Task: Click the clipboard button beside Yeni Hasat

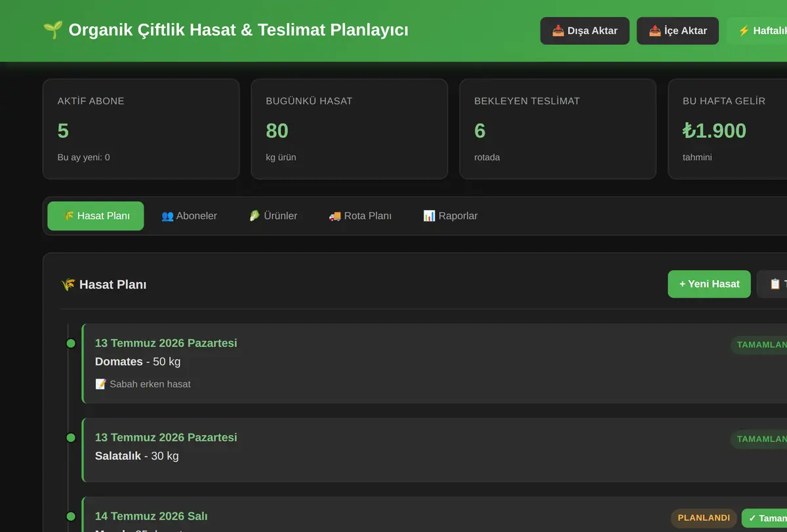Action: click(772, 284)
